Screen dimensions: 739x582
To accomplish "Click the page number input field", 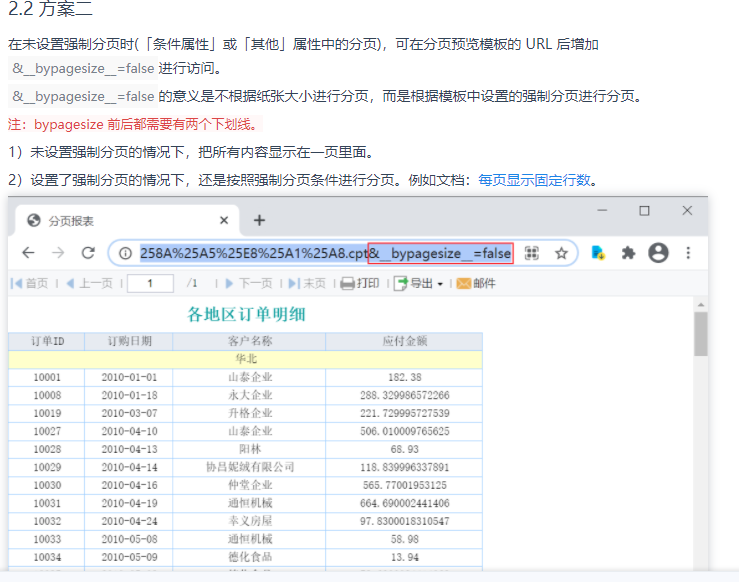I will click(150, 283).
